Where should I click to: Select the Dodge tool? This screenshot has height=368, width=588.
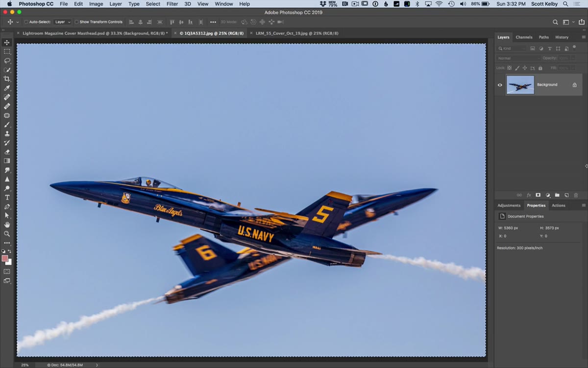(7, 188)
